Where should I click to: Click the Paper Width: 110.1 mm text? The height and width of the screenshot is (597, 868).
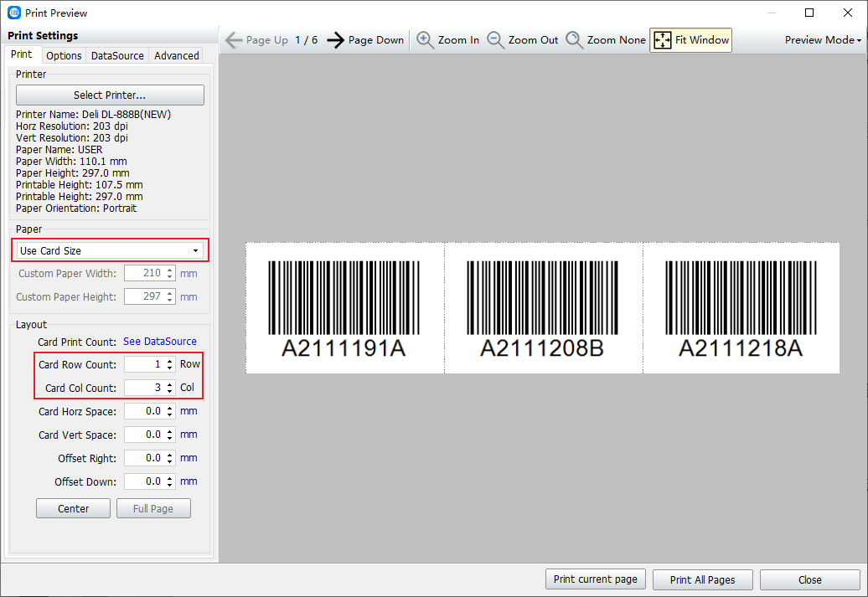tap(71, 162)
